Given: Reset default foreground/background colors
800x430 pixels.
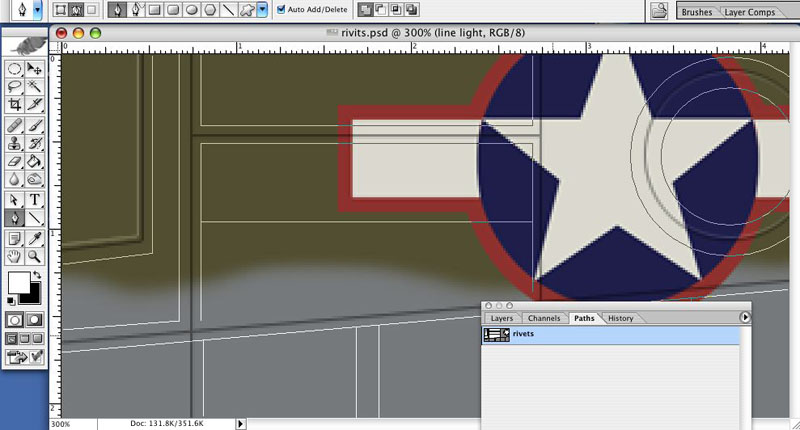Looking at the screenshot, I should [x=11, y=301].
